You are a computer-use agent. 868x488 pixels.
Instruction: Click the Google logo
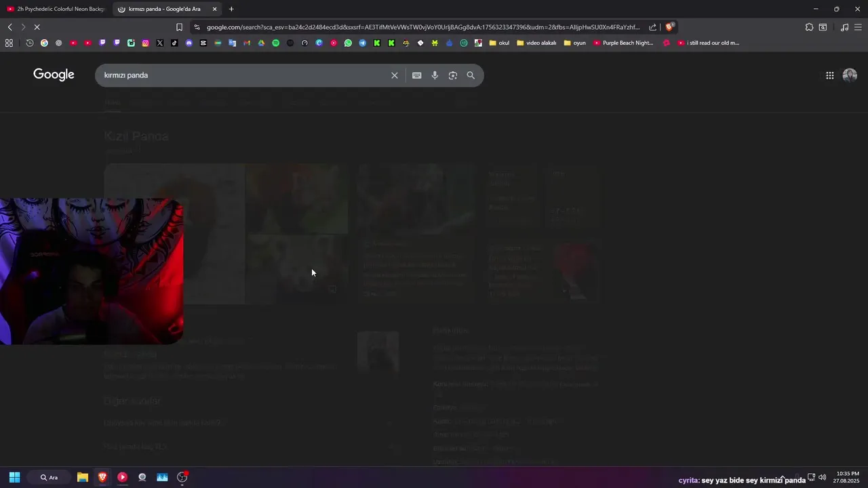[54, 75]
